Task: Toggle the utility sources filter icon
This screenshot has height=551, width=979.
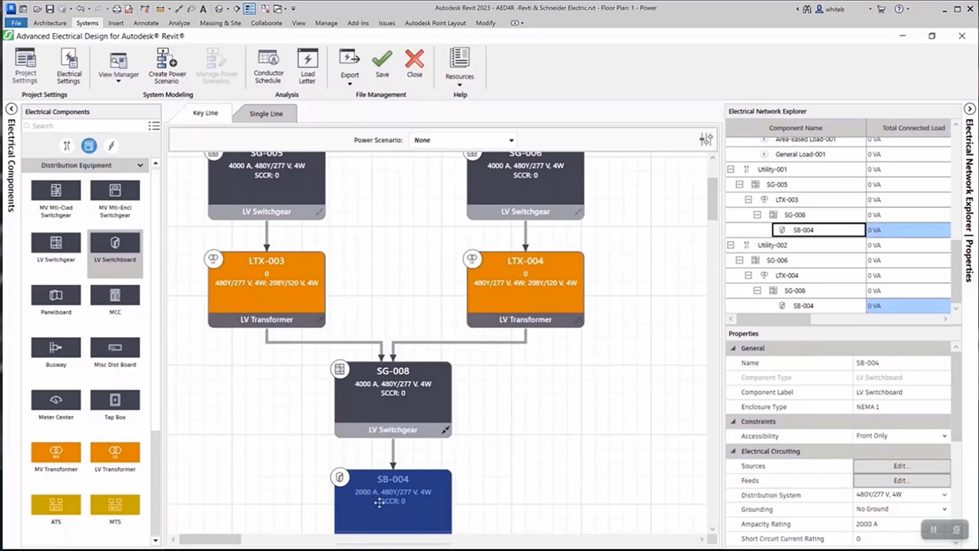Action: (67, 145)
